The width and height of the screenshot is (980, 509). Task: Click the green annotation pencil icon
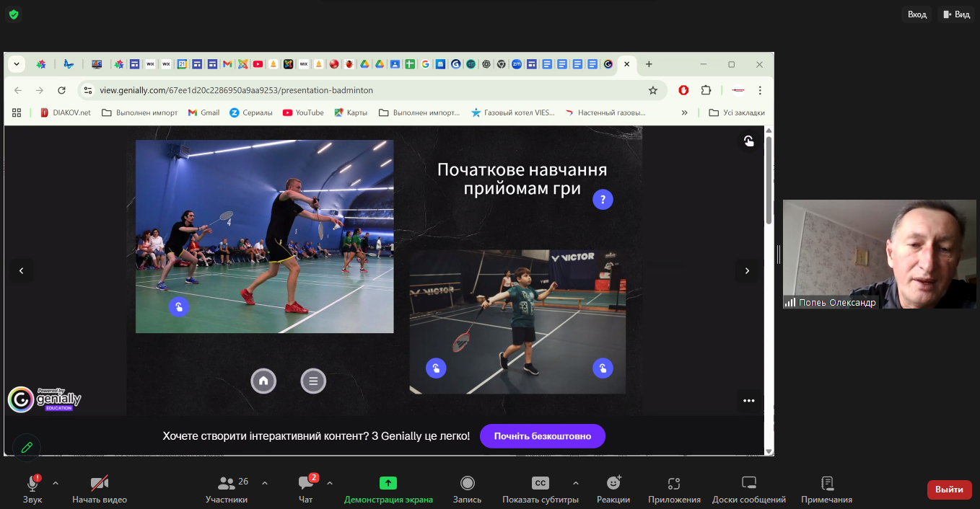27,448
